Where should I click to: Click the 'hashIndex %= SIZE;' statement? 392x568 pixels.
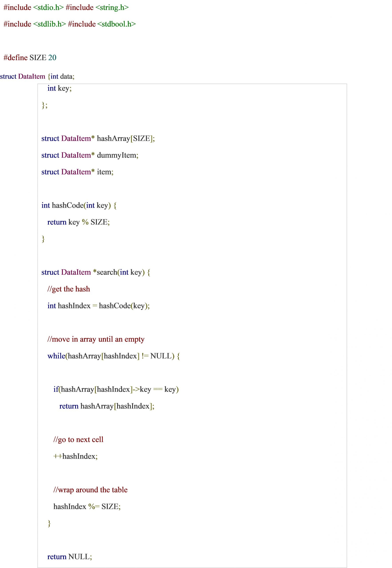pyautogui.click(x=87, y=506)
